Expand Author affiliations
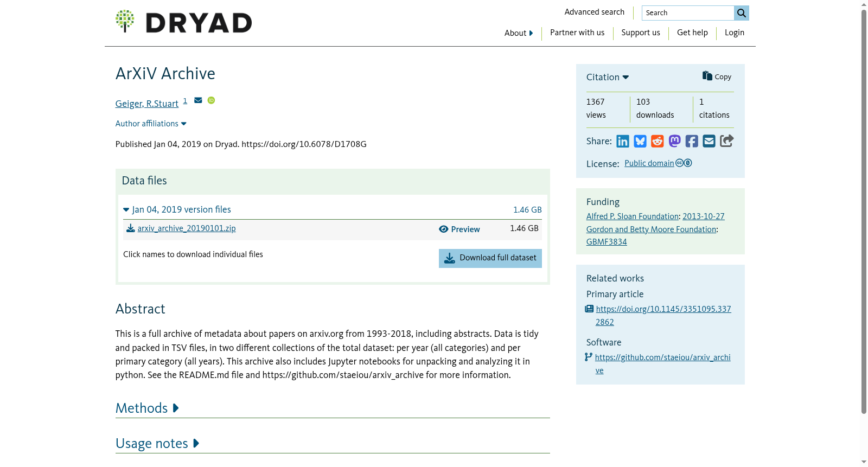The image size is (868, 467). pyautogui.click(x=151, y=124)
